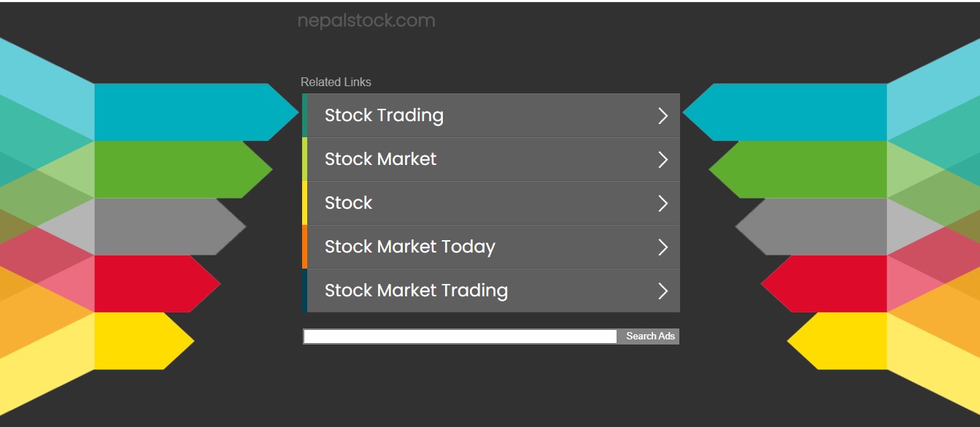Click the light green stripe beside Stock Market
Viewport: 980px width, 427px height.
(305, 159)
